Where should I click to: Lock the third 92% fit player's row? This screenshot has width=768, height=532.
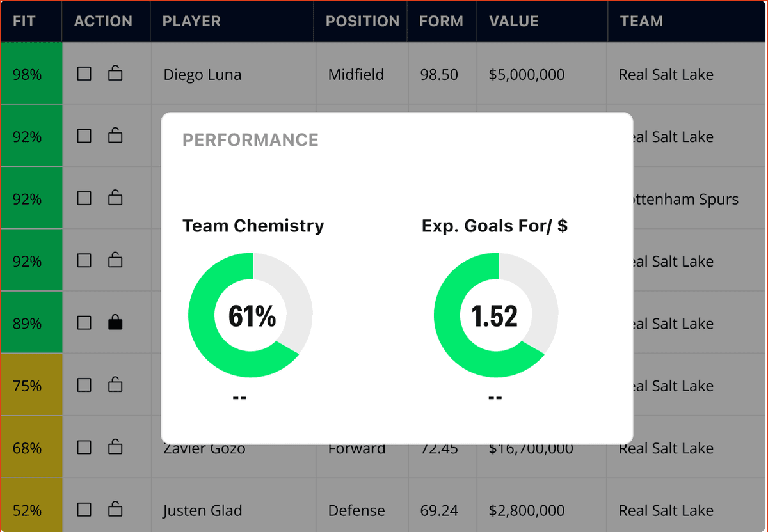coord(115,260)
